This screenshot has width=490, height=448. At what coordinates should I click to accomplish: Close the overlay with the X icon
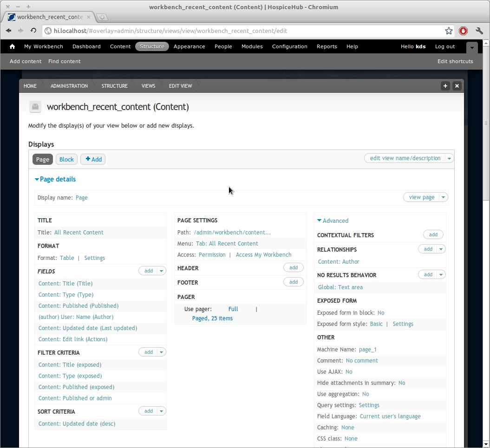tap(457, 86)
